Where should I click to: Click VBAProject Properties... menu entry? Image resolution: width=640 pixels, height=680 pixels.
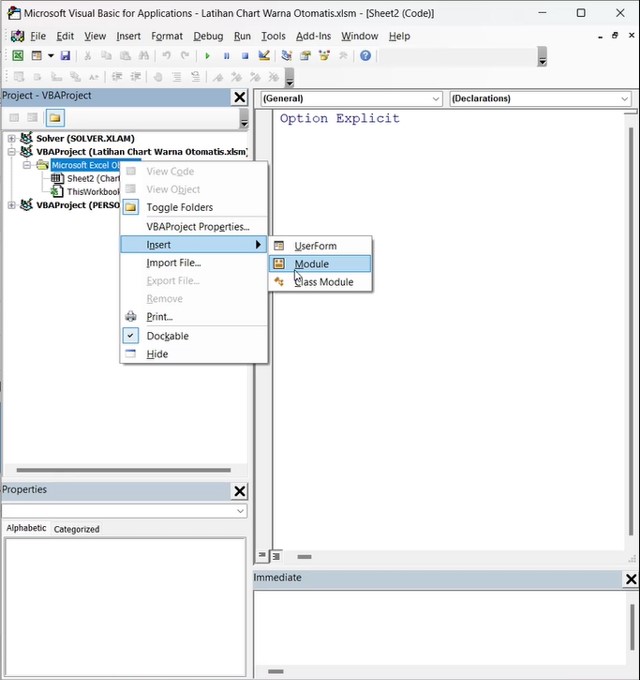(198, 227)
